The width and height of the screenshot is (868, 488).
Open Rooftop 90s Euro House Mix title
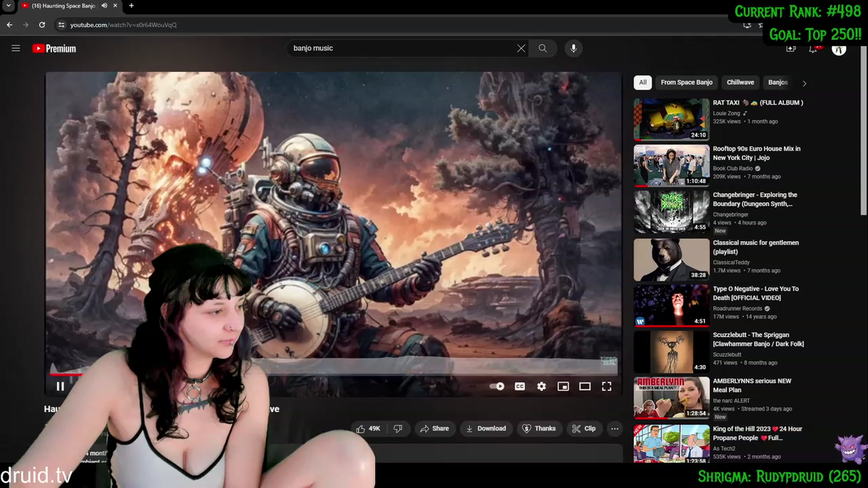coord(756,153)
